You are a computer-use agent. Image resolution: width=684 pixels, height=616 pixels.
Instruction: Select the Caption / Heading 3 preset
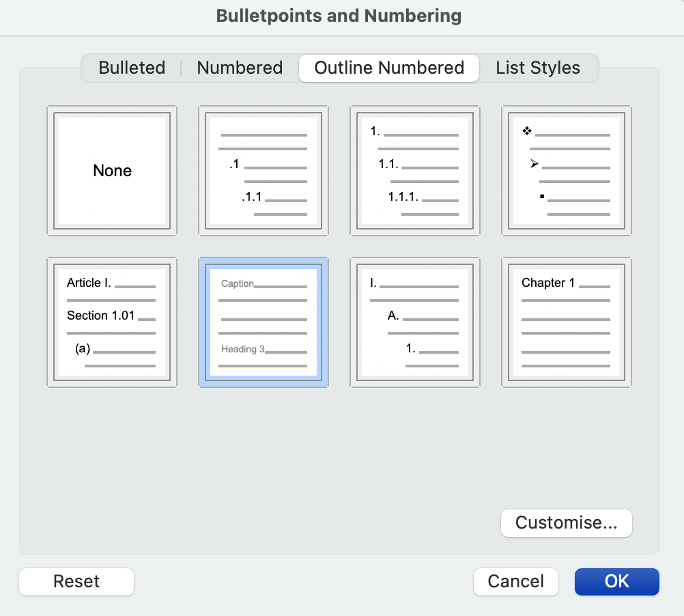pos(263,322)
